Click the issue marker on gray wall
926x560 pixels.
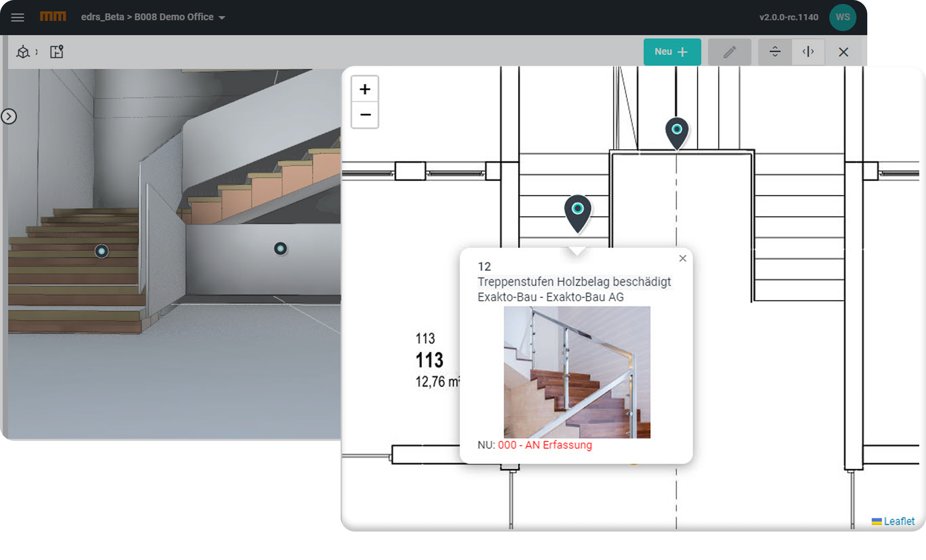(281, 248)
